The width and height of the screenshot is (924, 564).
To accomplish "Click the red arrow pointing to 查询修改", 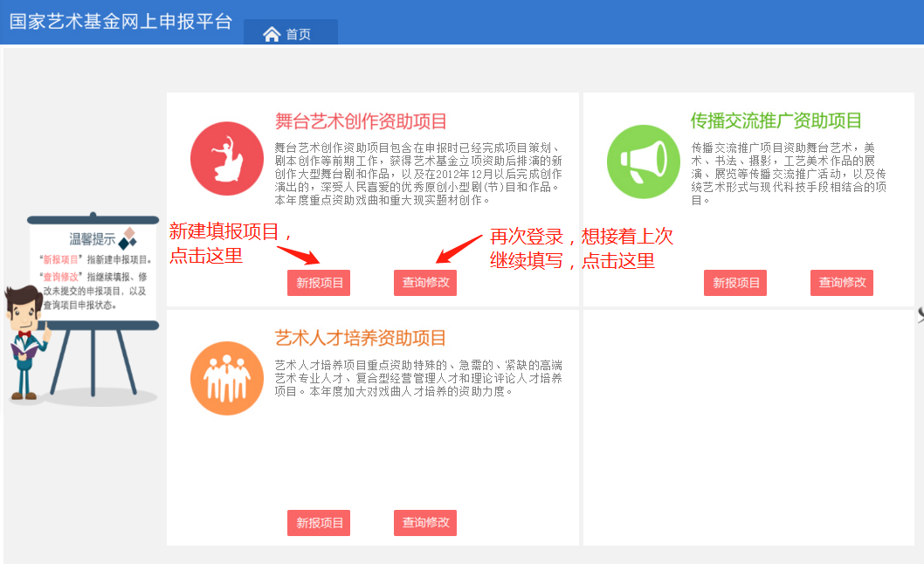I will pyautogui.click(x=459, y=248).
